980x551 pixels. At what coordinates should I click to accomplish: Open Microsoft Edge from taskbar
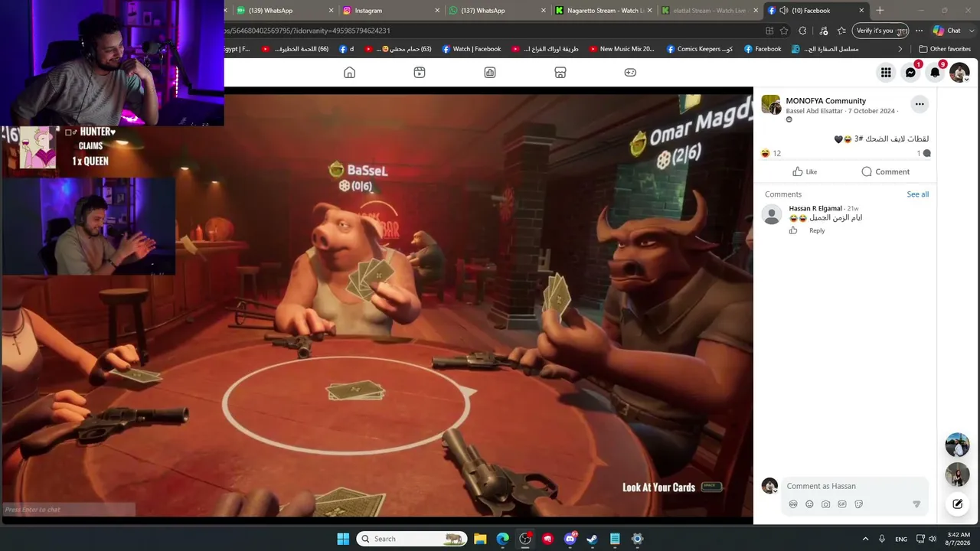(x=502, y=539)
